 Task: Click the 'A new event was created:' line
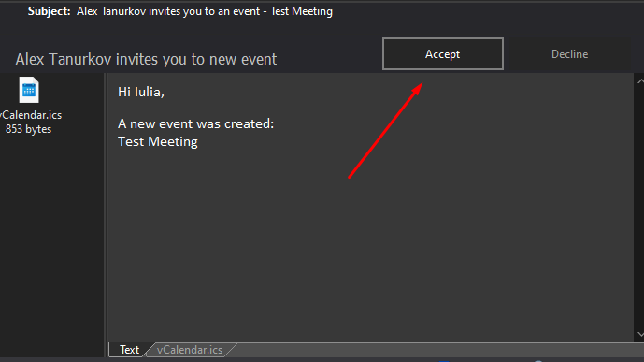196,123
